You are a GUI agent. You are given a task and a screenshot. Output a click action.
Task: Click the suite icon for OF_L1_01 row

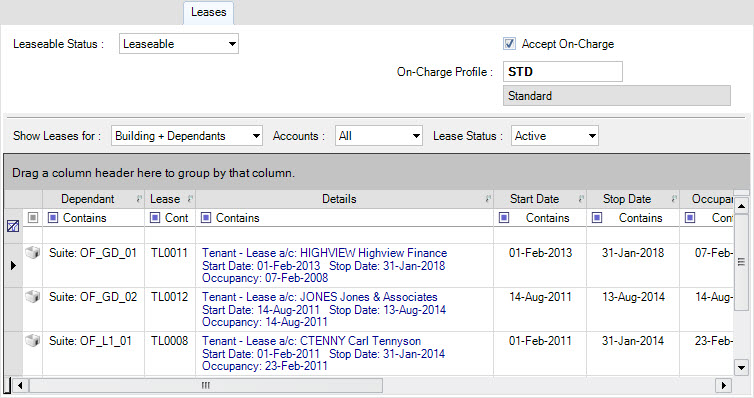click(33, 341)
